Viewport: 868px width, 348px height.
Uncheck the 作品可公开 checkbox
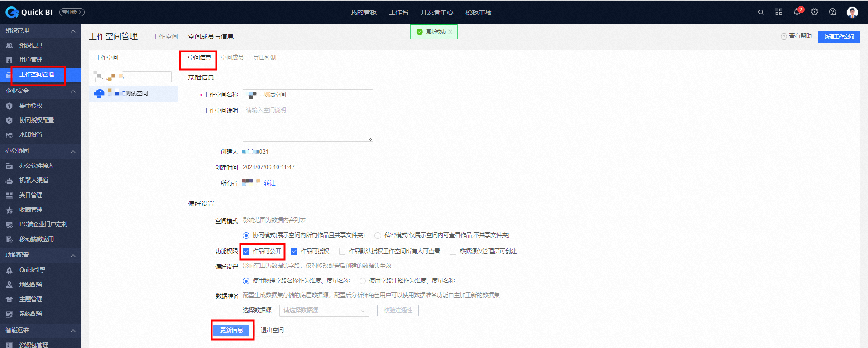click(x=246, y=252)
